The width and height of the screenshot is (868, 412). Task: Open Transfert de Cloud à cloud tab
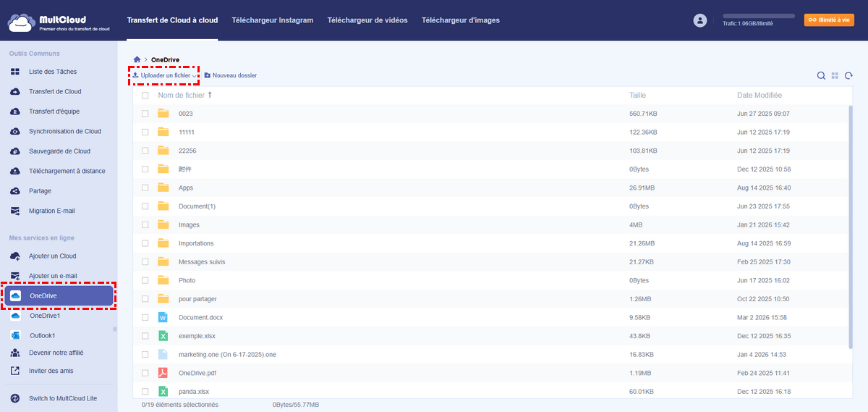click(172, 20)
